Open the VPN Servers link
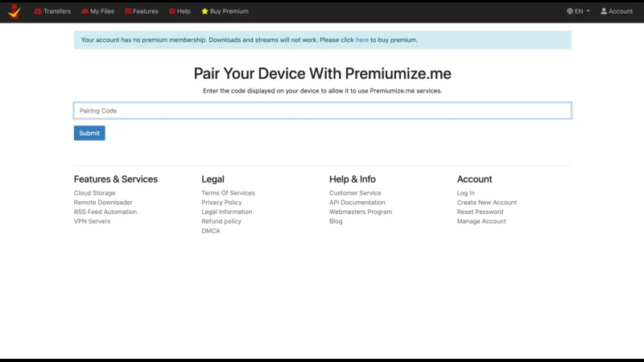The width and height of the screenshot is (644, 362). coord(92,221)
